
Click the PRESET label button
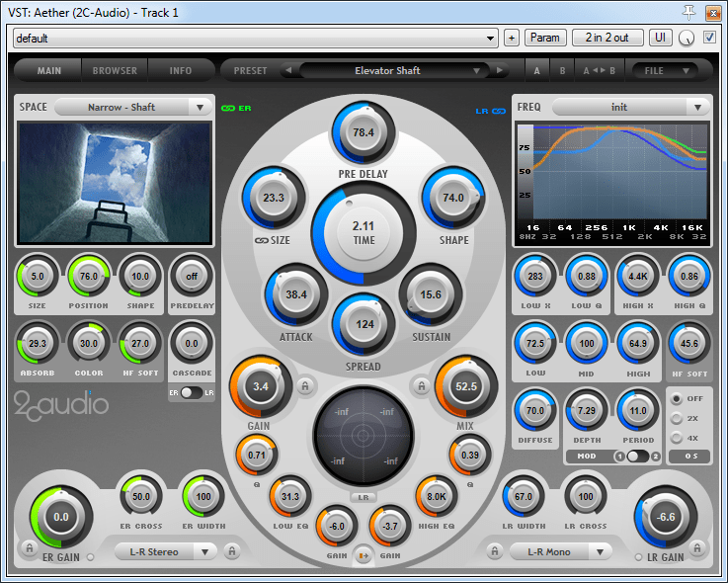coord(250,70)
